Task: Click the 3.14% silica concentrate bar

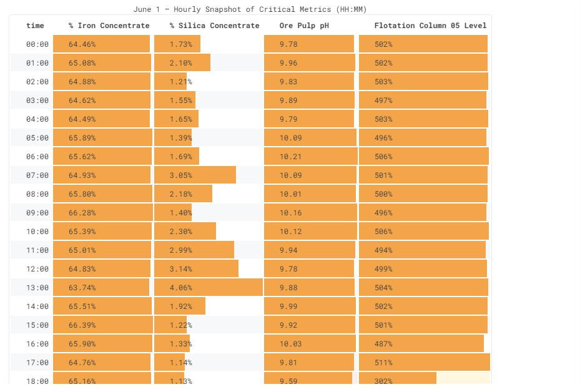Action: 196,269
